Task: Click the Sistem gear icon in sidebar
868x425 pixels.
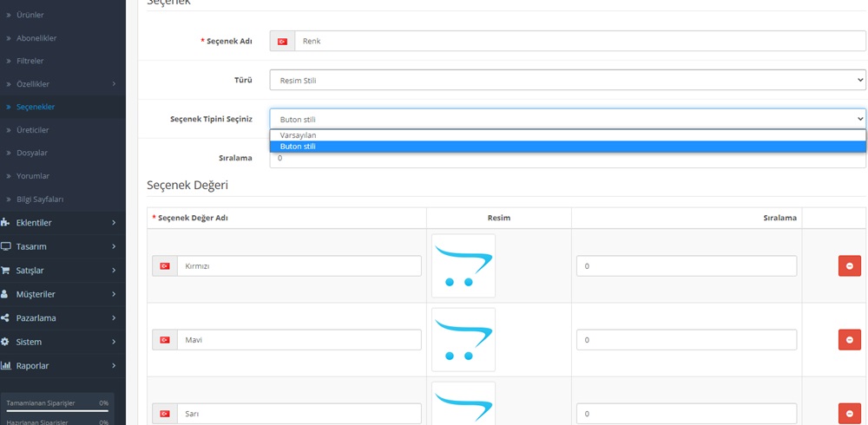Action: click(6, 342)
